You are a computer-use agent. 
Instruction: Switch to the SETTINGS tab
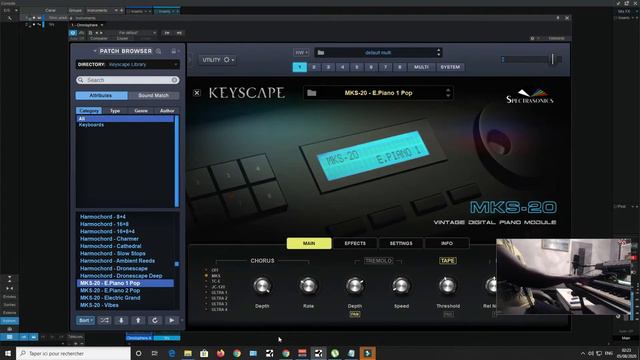pyautogui.click(x=401, y=243)
